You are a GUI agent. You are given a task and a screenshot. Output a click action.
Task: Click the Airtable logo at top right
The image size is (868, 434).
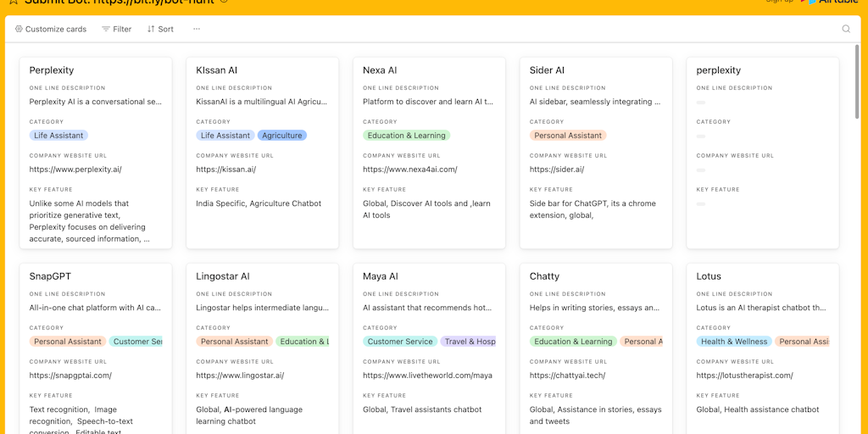(835, 3)
